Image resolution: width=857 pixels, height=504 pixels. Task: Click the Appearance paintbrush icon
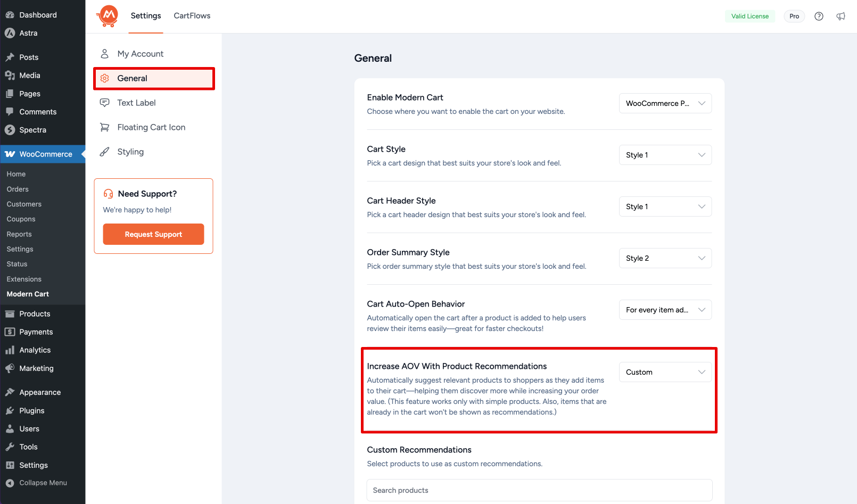tap(10, 392)
